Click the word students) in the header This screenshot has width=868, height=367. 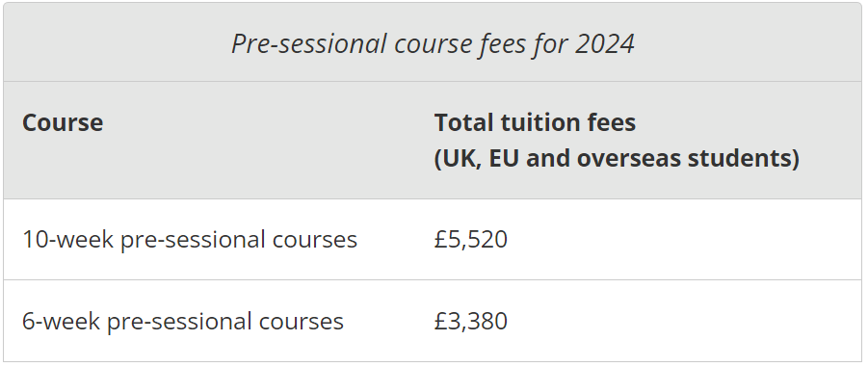coord(744,159)
